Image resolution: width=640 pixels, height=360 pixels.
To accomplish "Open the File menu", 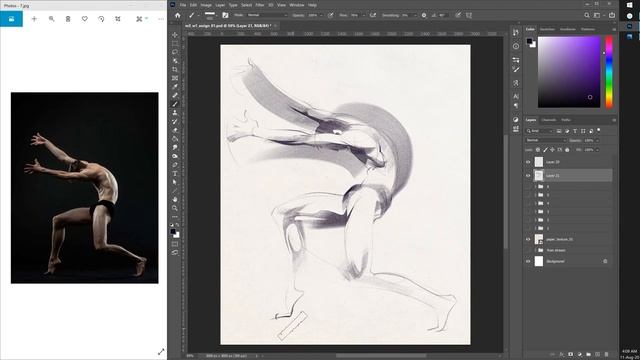I will coord(182,5).
